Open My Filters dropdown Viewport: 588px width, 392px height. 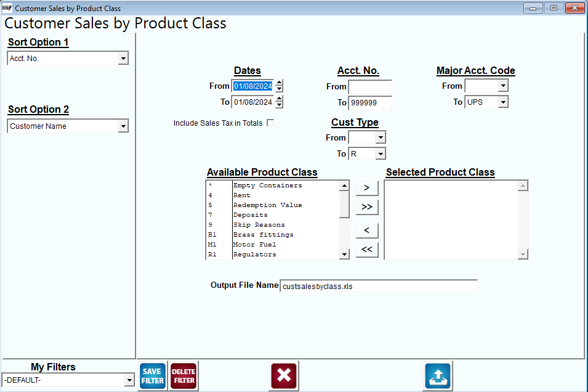point(129,380)
